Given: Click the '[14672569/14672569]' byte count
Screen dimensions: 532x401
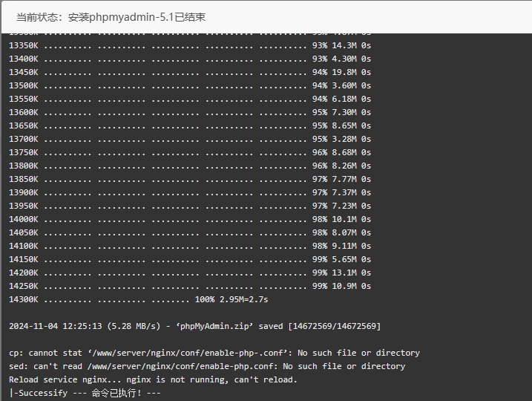Looking at the screenshot, I should click(334, 326).
